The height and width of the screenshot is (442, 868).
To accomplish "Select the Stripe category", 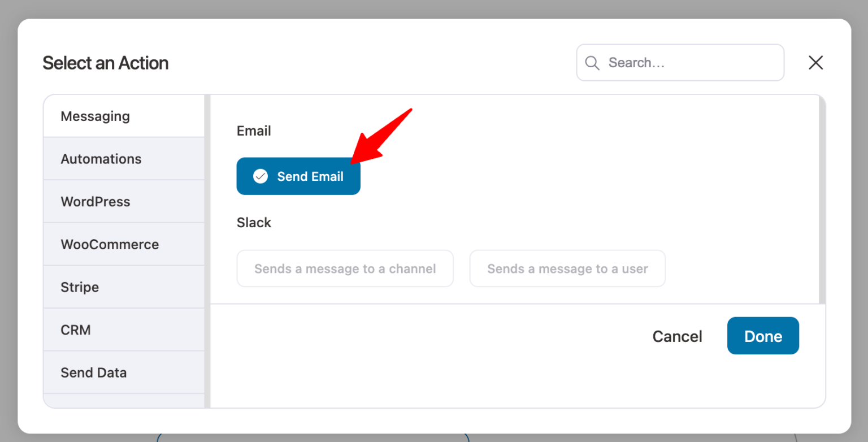I will coord(79,287).
